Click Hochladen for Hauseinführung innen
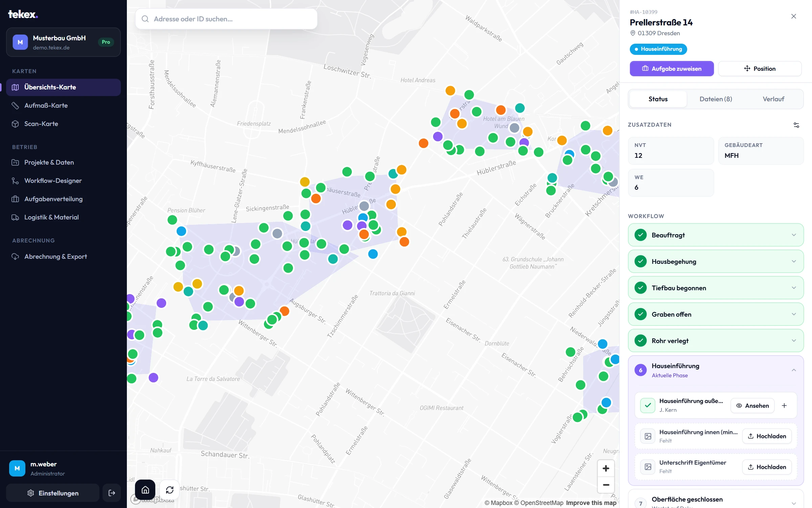Viewport: 812px width, 508px height. (x=767, y=436)
